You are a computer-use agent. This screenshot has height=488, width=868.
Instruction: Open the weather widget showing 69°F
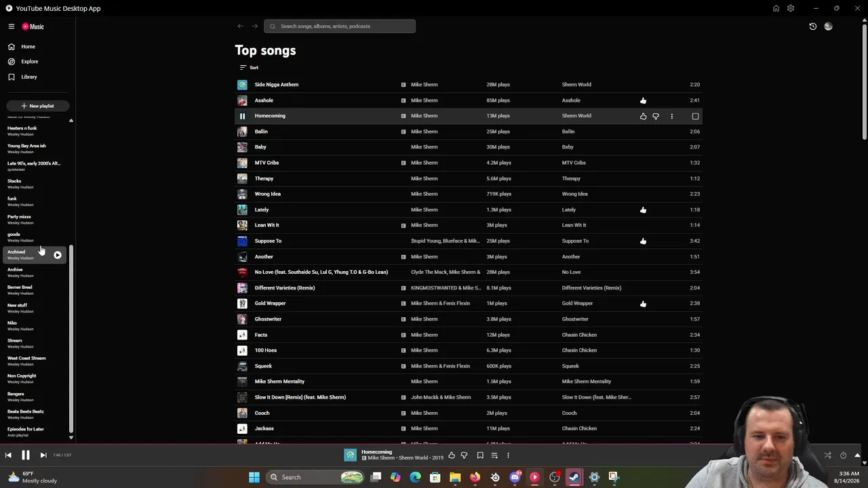[x=32, y=477]
